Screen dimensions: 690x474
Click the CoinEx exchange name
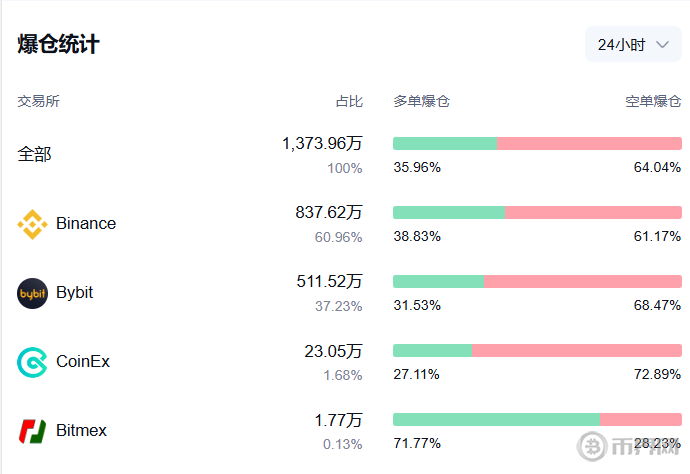tap(83, 362)
